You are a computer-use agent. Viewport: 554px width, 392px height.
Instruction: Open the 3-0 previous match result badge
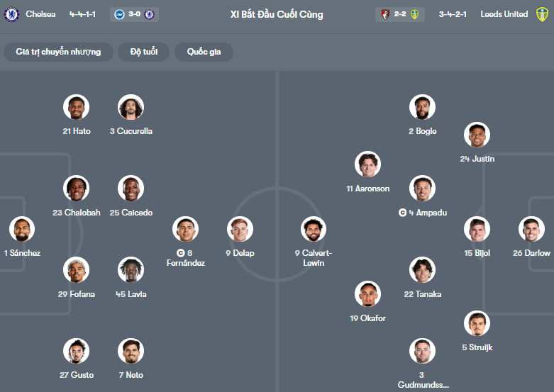point(135,14)
